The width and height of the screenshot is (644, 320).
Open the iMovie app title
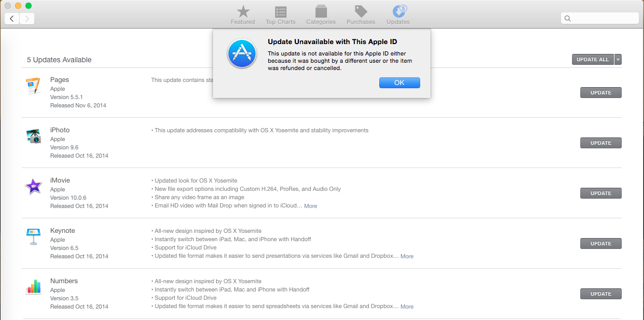(x=60, y=180)
